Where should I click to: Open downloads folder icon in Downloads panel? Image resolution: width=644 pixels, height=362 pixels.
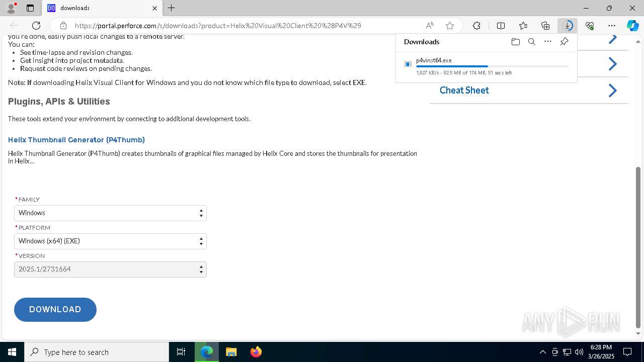(515, 42)
